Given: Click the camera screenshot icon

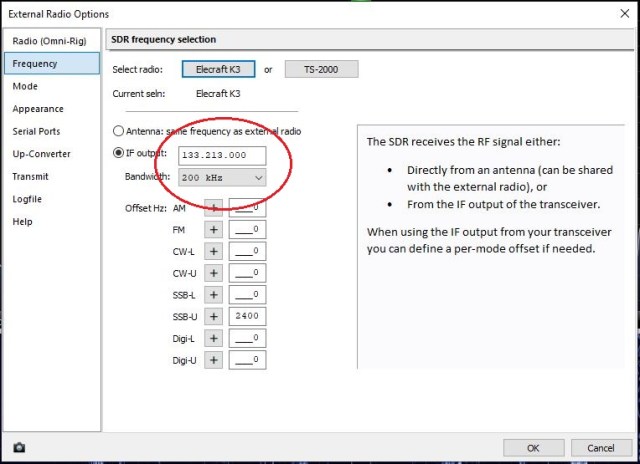Looking at the screenshot, I should pos(18,447).
